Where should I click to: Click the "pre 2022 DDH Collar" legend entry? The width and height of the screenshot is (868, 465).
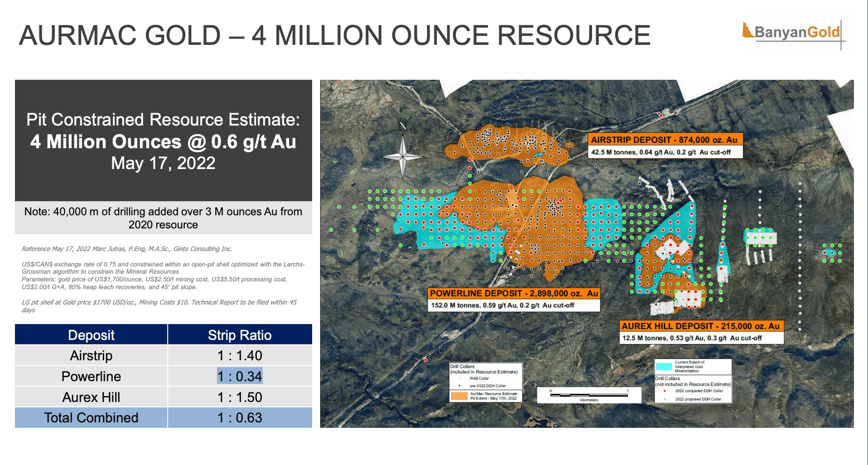(488, 386)
